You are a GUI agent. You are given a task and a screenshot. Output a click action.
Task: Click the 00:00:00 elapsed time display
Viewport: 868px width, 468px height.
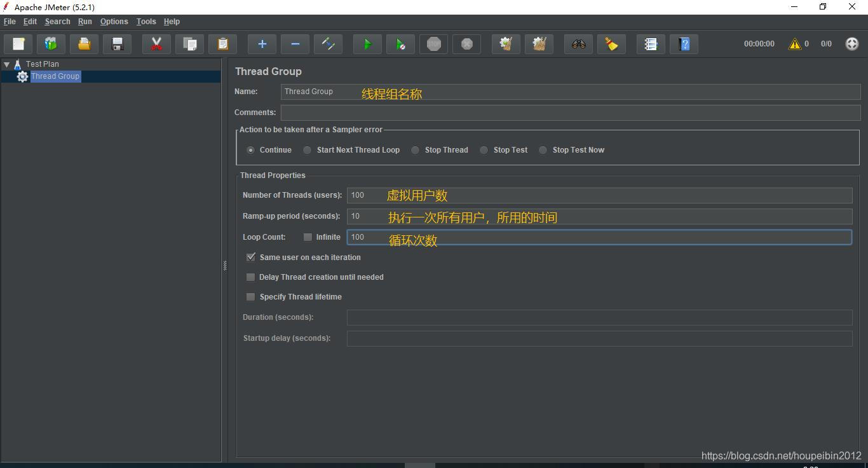coord(759,44)
